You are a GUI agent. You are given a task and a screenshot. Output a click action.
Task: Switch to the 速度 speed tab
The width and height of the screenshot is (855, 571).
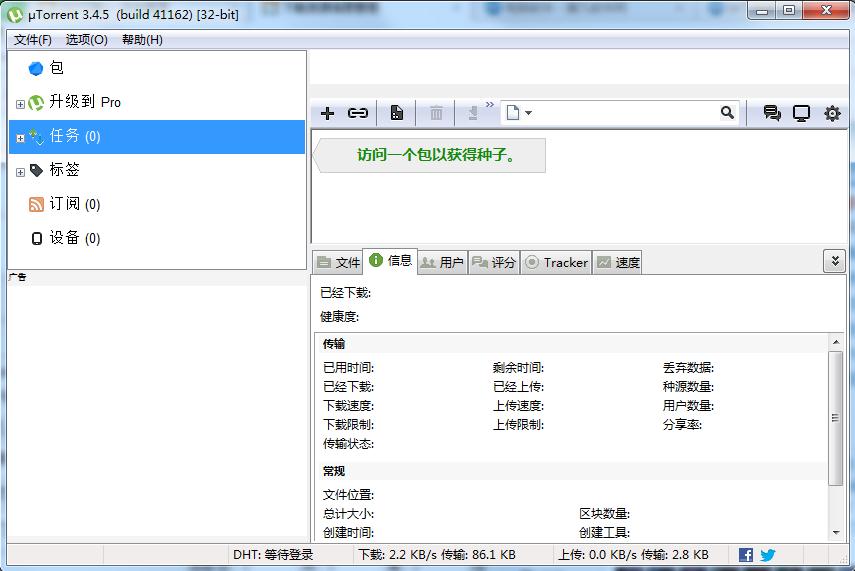(x=617, y=262)
